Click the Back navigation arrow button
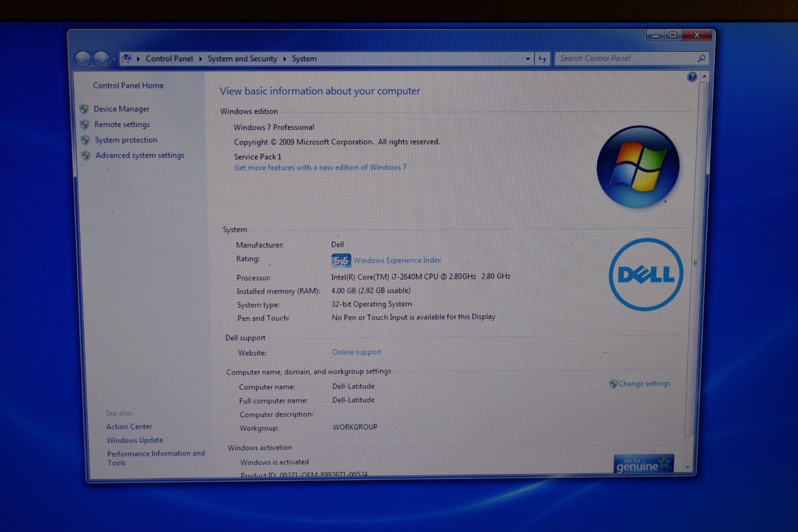The width and height of the screenshot is (798, 532). [x=83, y=59]
